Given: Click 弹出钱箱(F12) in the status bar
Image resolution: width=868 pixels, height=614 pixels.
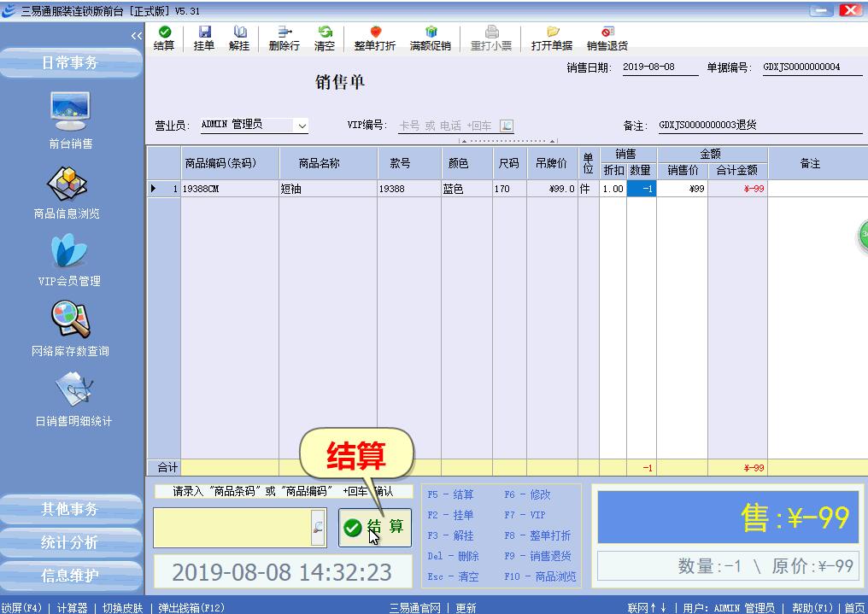Looking at the screenshot, I should coord(191,608).
